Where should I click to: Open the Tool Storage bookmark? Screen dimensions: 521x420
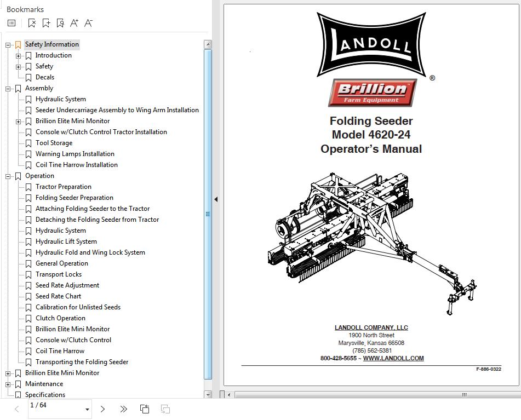(54, 143)
